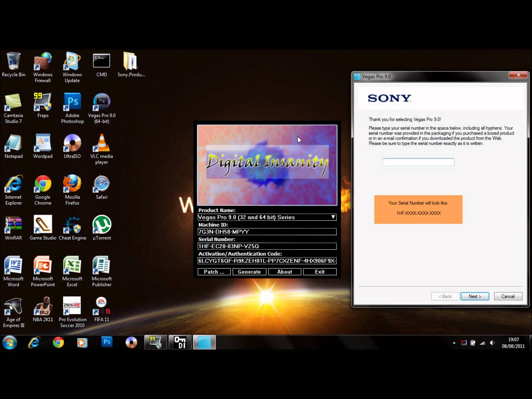Select Microsoft PowerPoint desktop icon
This screenshot has height=399, width=532.
43,272
